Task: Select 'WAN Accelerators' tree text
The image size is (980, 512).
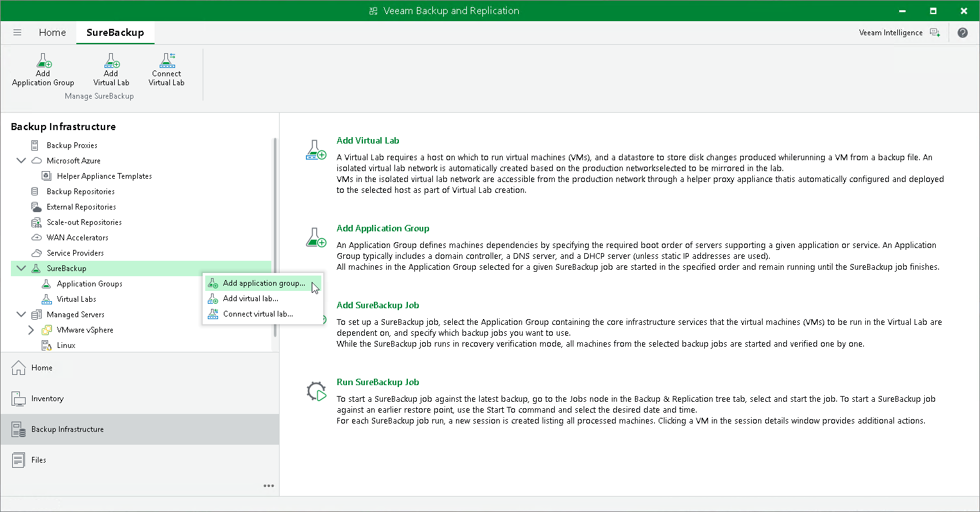Action: click(x=78, y=238)
